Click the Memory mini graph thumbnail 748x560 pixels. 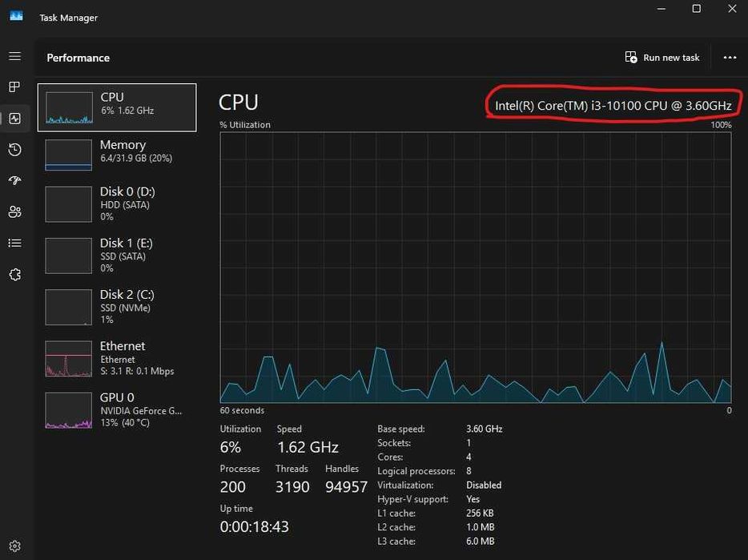click(69, 155)
